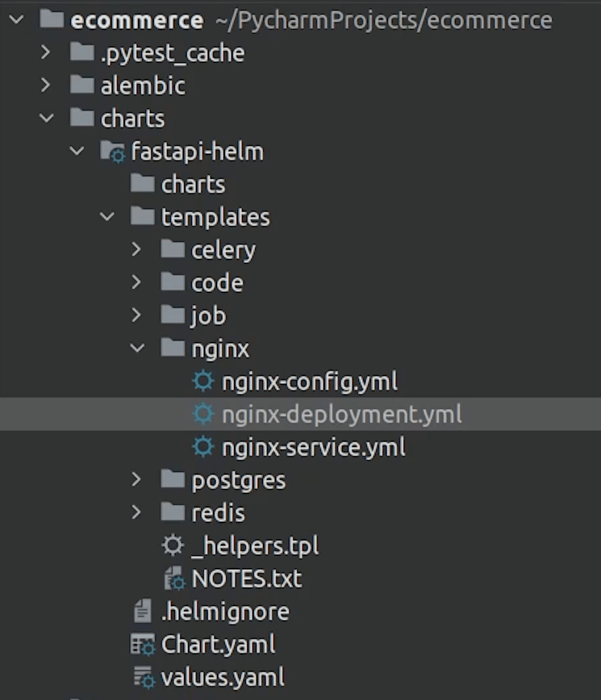The width and height of the screenshot is (601, 700).
Task: Collapse the templates folder chevron
Action: (107, 216)
